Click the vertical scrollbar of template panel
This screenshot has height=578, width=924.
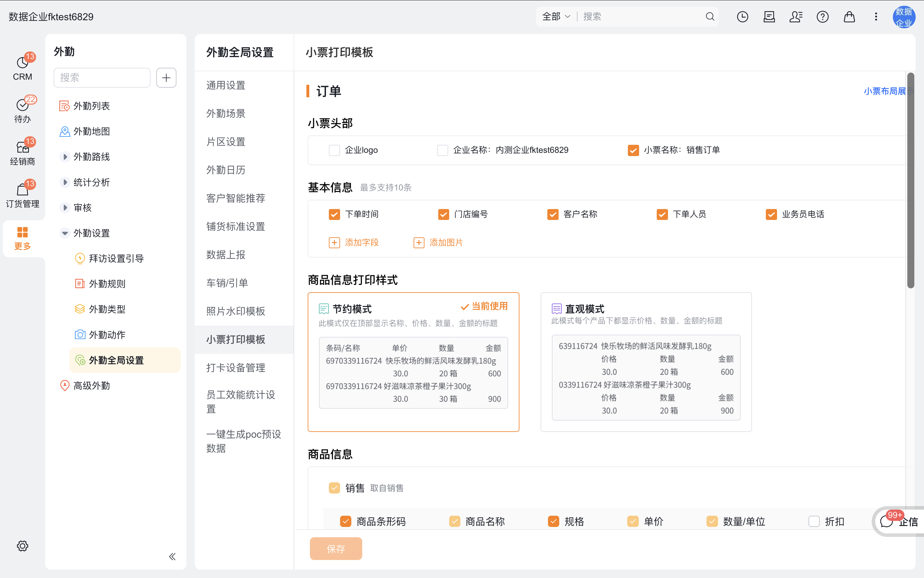[911, 180]
